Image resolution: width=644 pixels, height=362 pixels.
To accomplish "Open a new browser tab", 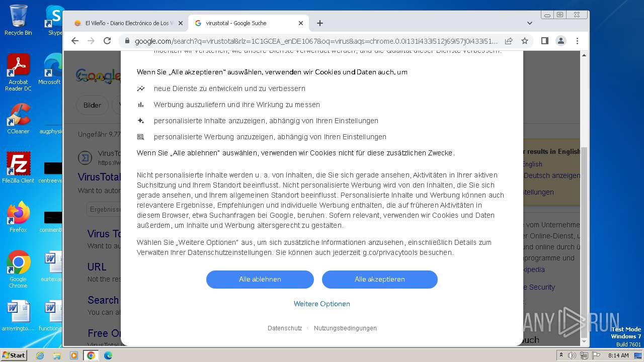I will [320, 23].
